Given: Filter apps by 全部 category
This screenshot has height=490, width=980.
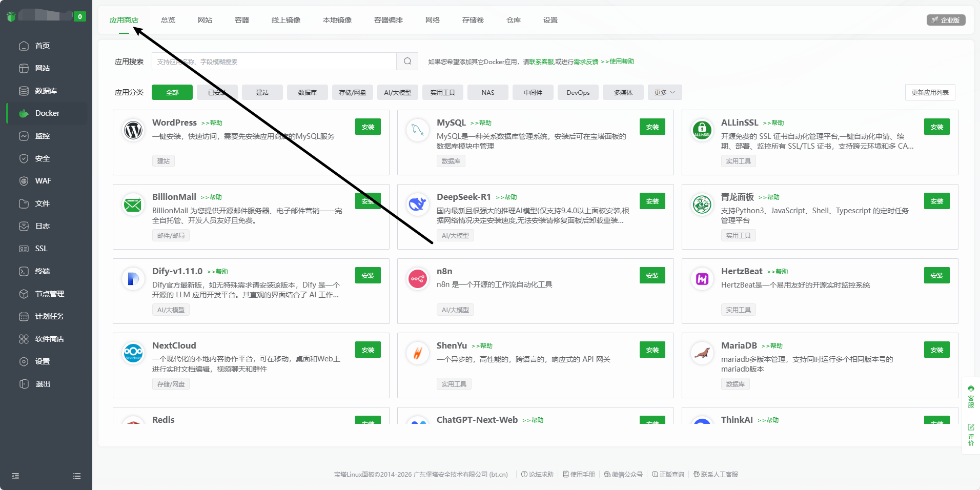Looking at the screenshot, I should (x=172, y=92).
